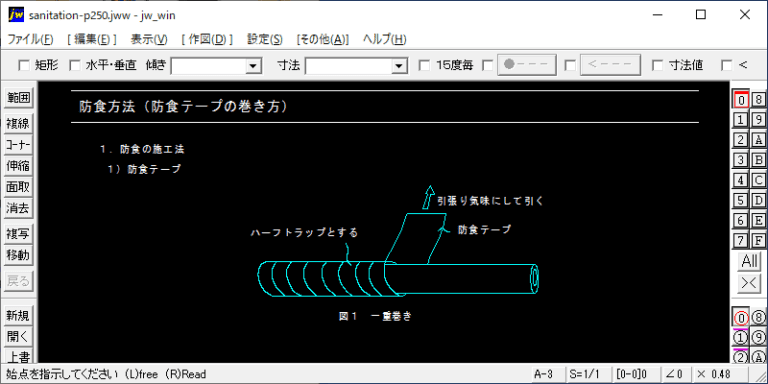
Task: Select the コーナー corner tool
Action: click(18, 145)
